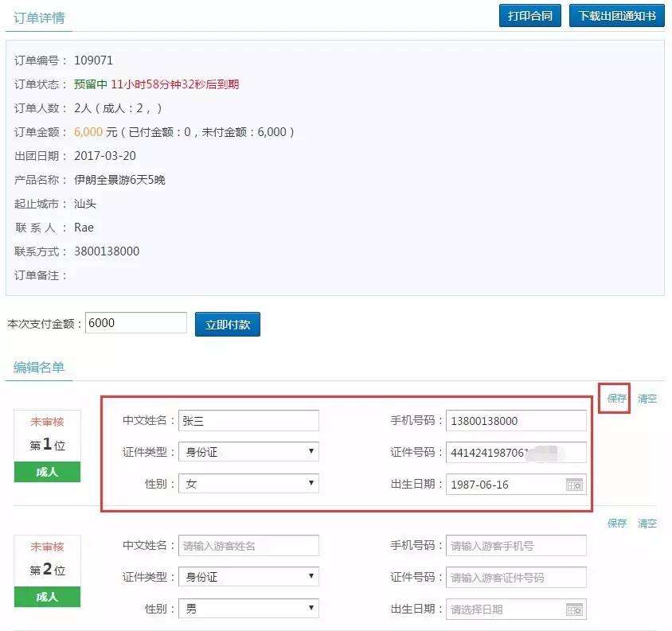Clear the second traveler's form with 清空

[x=647, y=524]
